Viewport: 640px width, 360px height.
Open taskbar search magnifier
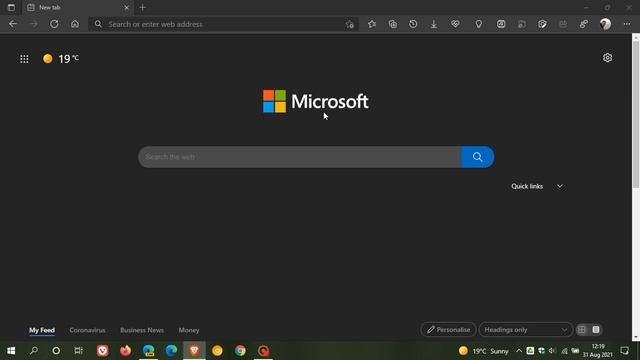click(34, 351)
